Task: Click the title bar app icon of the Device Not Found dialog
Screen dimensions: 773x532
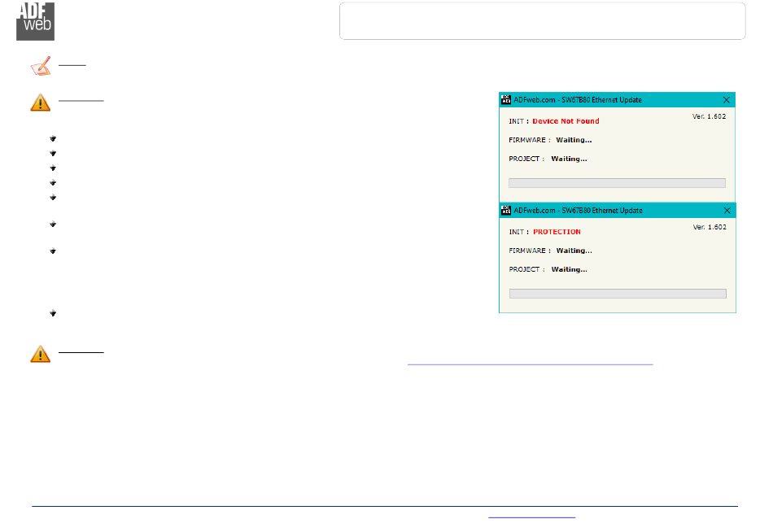Action: (x=506, y=99)
